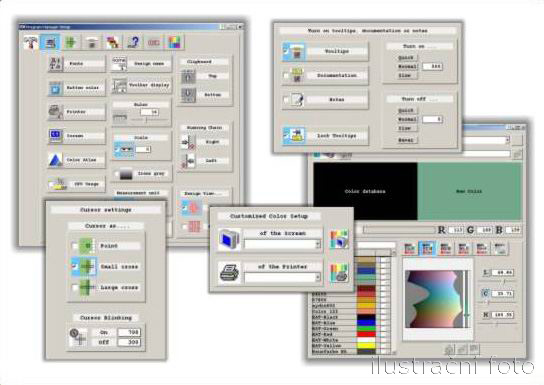This screenshot has width=544, height=385.
Task: Click the Quick button under Turn on
Action: [x=406, y=58]
